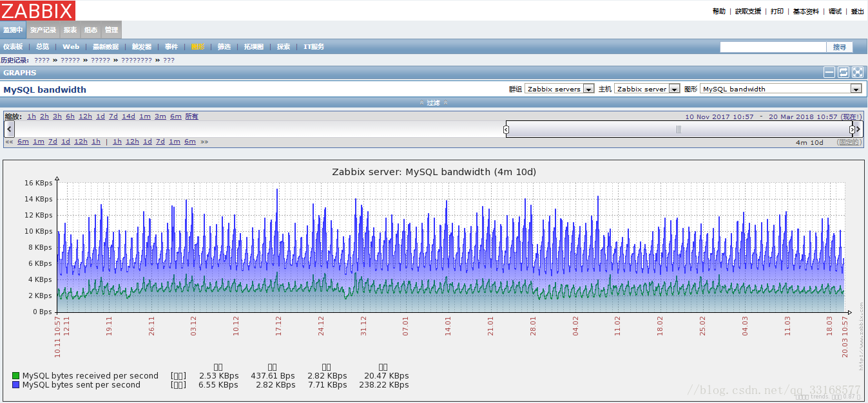This screenshot has height=403, width=868.
Task: Click the »» far-forward navigation arrows
Action: pyautogui.click(x=204, y=142)
